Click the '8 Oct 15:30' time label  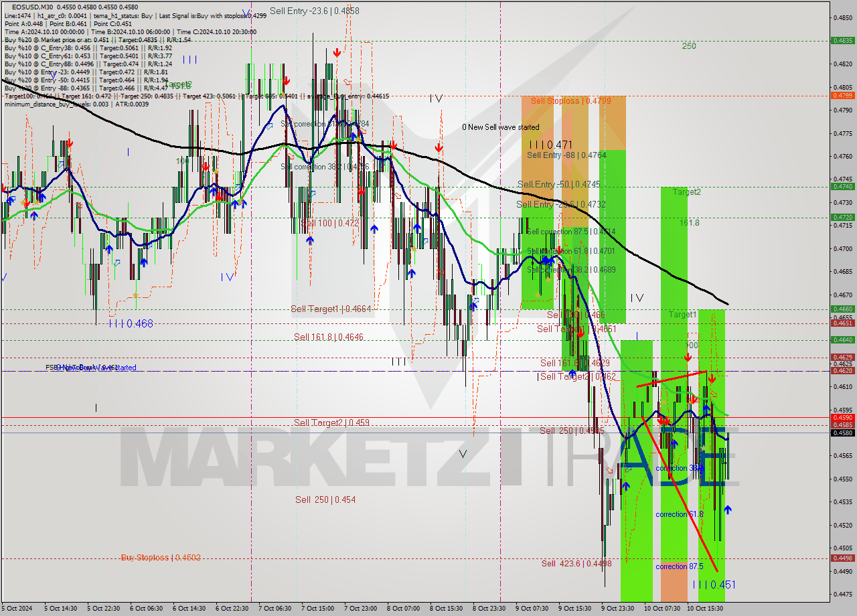[446, 609]
